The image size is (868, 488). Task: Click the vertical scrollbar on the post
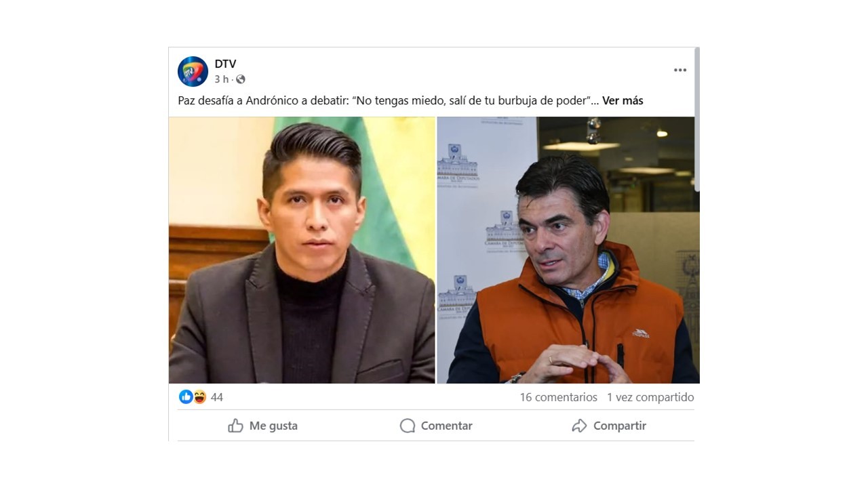click(696, 119)
